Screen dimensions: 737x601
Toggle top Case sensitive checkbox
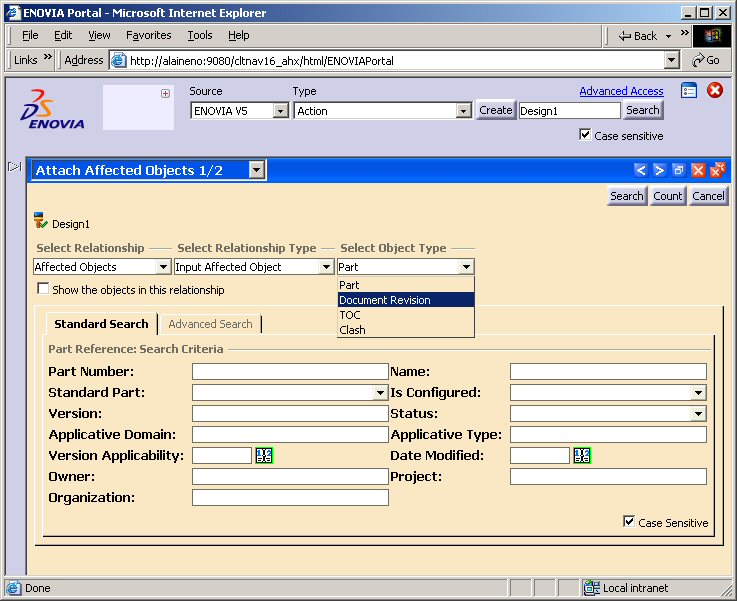coord(585,135)
